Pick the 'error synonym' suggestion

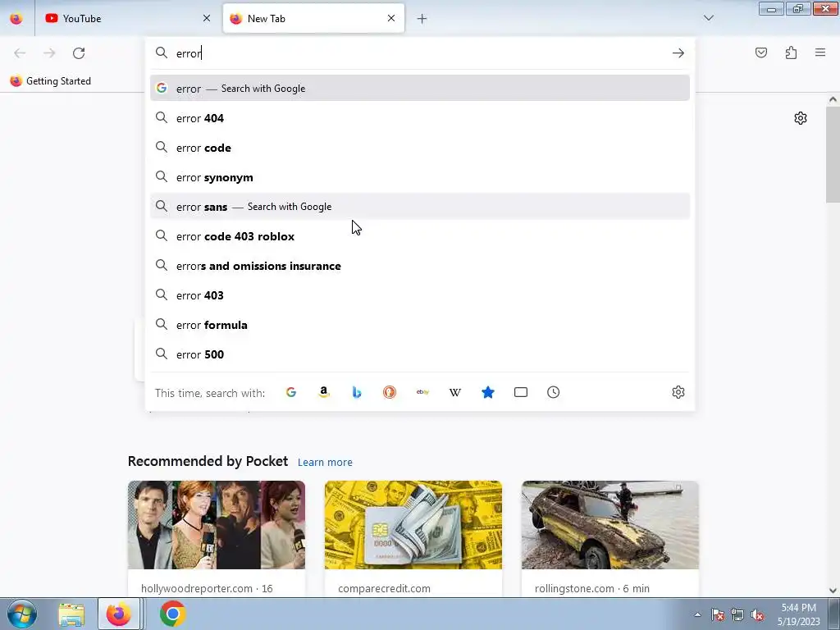pyautogui.click(x=420, y=177)
